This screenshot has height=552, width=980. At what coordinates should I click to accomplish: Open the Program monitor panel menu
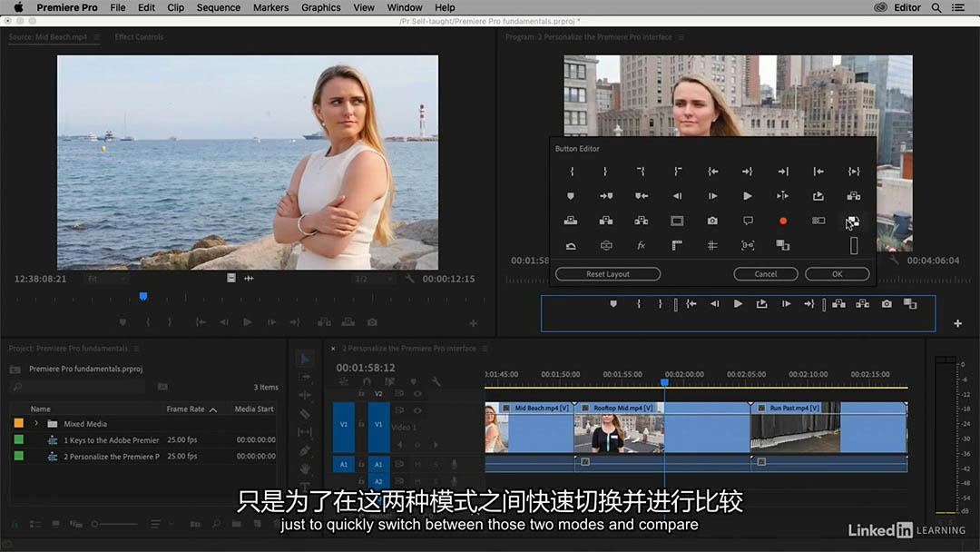tap(681, 37)
